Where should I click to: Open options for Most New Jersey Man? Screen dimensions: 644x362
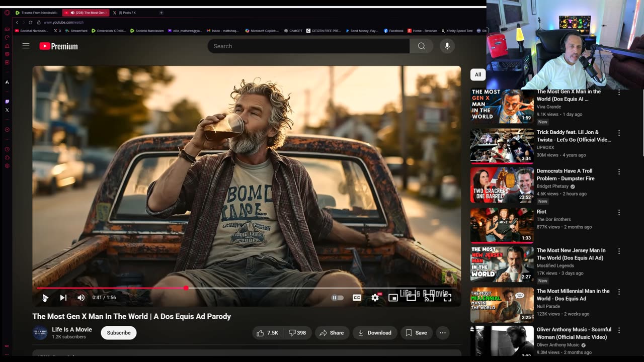619,251
